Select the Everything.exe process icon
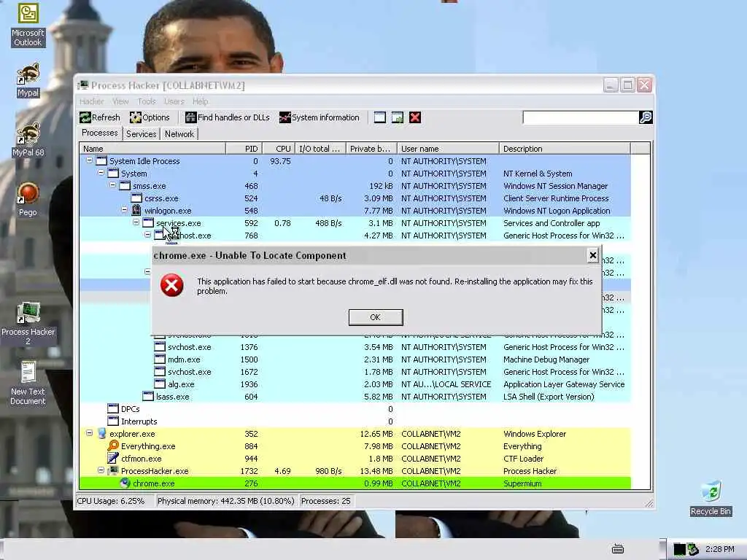Image resolution: width=747 pixels, height=560 pixels. point(113,446)
